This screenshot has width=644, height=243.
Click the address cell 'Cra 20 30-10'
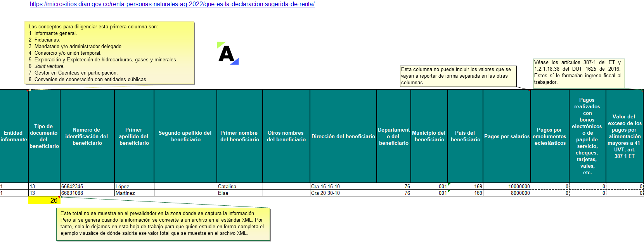coord(343,193)
